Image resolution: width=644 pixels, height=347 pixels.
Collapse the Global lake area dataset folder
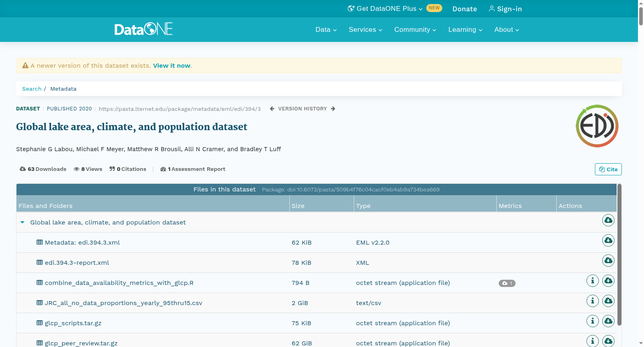23,222
